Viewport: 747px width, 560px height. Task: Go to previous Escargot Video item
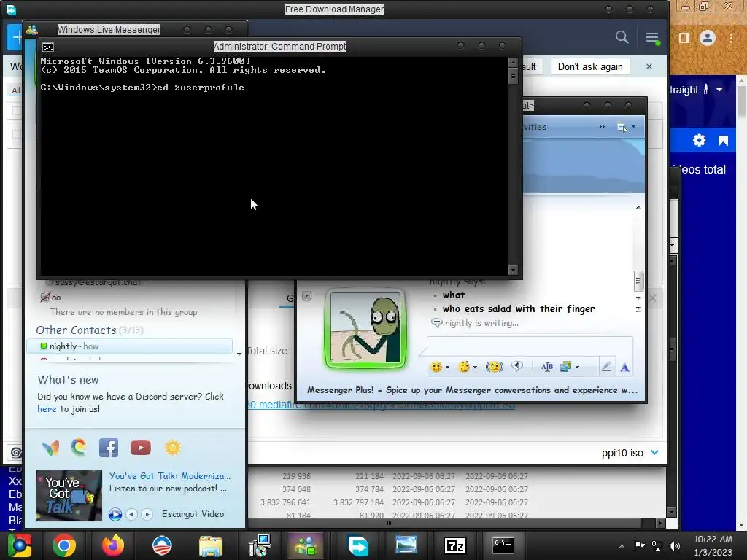(x=131, y=514)
